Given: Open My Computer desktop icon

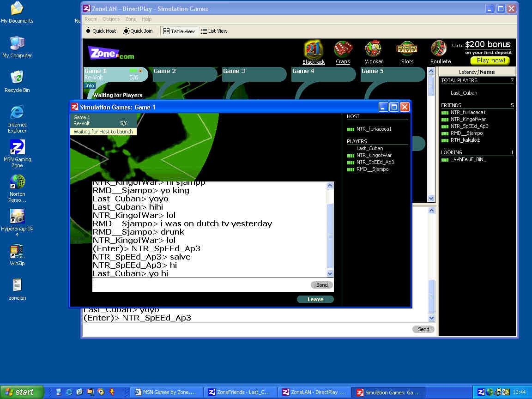Looking at the screenshot, I should pos(17,47).
